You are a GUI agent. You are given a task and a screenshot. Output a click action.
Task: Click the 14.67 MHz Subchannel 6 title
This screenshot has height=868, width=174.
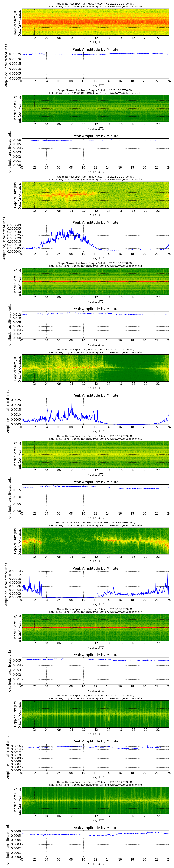coord(96,524)
